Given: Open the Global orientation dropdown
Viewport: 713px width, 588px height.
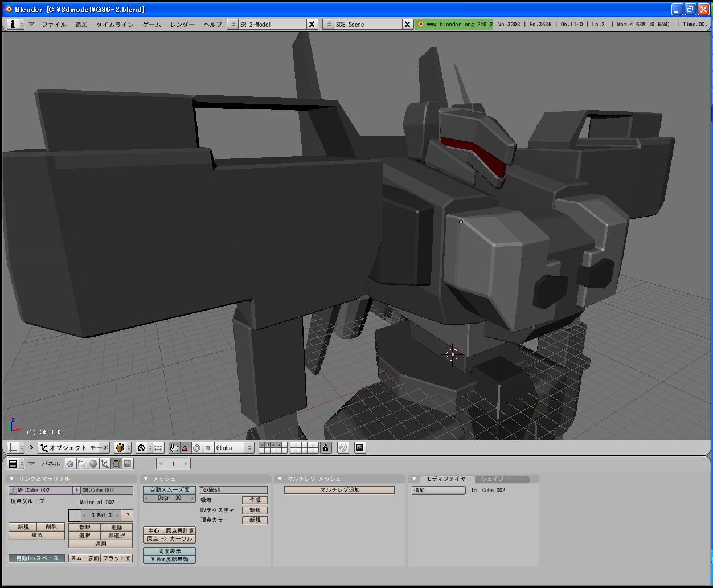Looking at the screenshot, I should tap(233, 448).
